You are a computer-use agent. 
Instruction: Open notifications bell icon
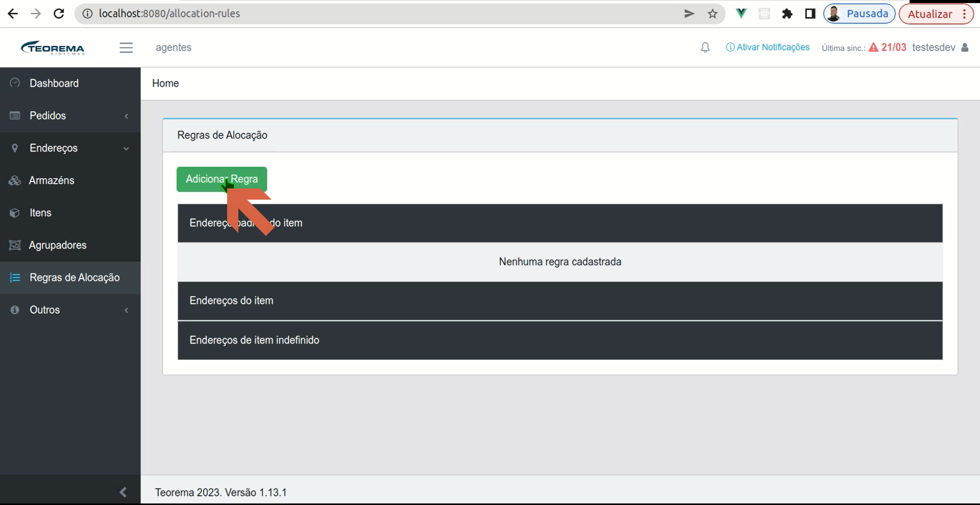pos(705,47)
